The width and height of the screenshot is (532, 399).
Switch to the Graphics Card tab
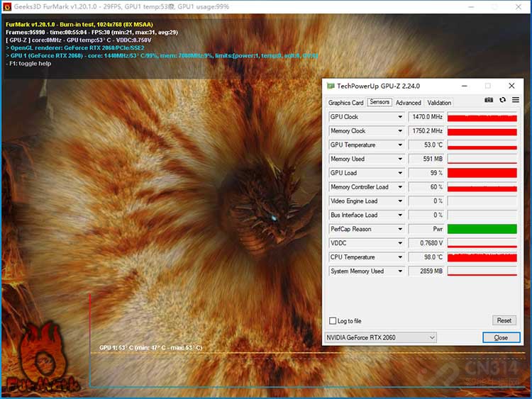point(345,103)
